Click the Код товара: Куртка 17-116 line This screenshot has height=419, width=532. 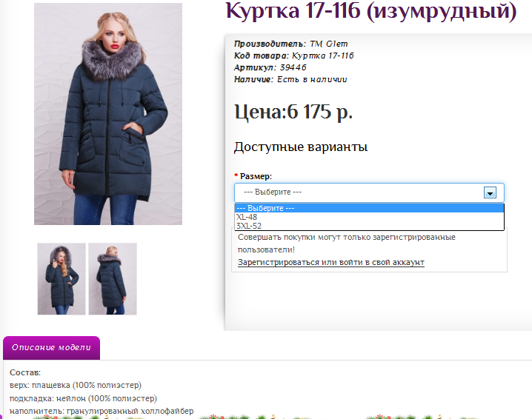(x=294, y=56)
